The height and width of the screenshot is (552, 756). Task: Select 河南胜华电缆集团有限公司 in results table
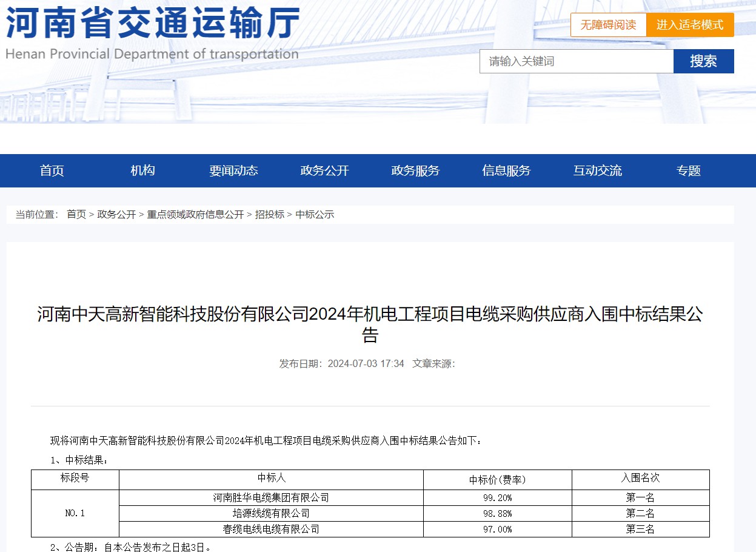point(270,497)
